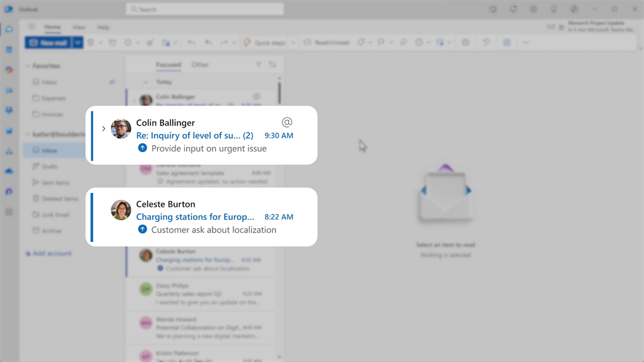This screenshot has width=644, height=362.
Task: Click the Delete trash can toolbar icon
Action: (91, 42)
